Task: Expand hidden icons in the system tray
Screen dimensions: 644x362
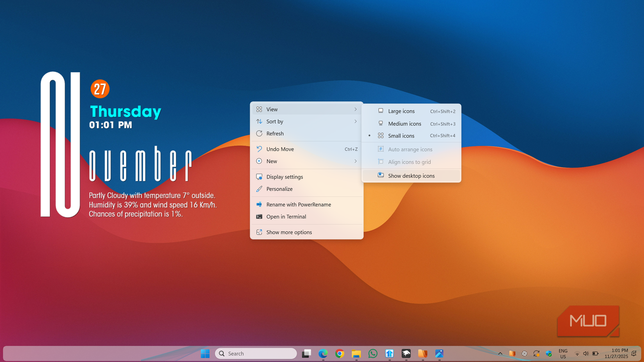Action: point(500,353)
